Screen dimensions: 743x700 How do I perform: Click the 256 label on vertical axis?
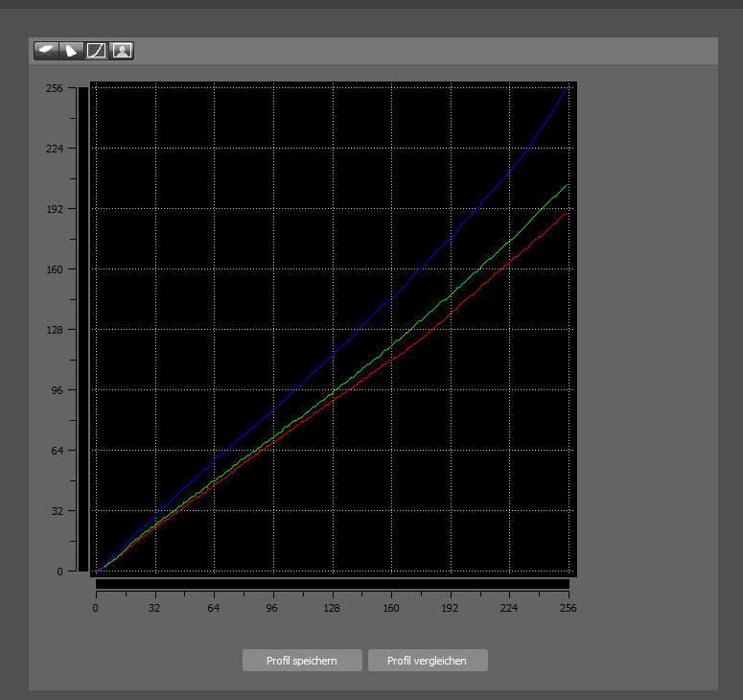(x=55, y=88)
